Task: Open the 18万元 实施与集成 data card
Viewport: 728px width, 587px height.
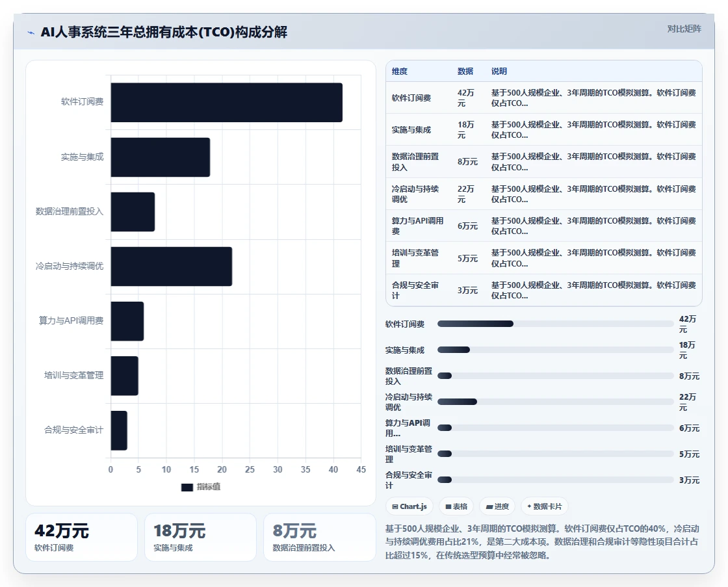Action: (x=201, y=538)
